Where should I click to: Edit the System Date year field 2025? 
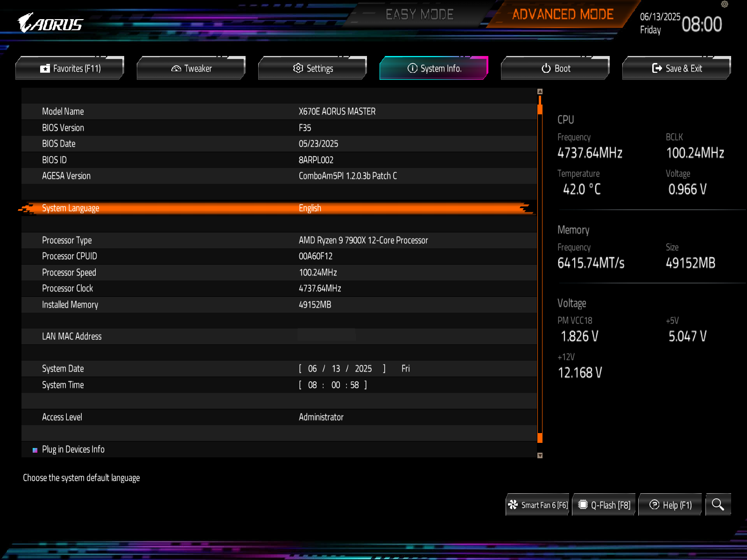363,369
